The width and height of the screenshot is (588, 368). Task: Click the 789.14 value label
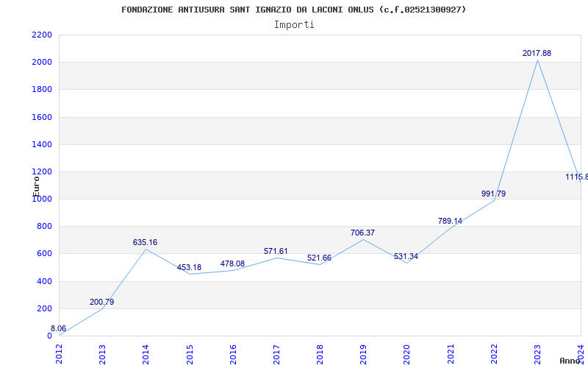point(450,221)
